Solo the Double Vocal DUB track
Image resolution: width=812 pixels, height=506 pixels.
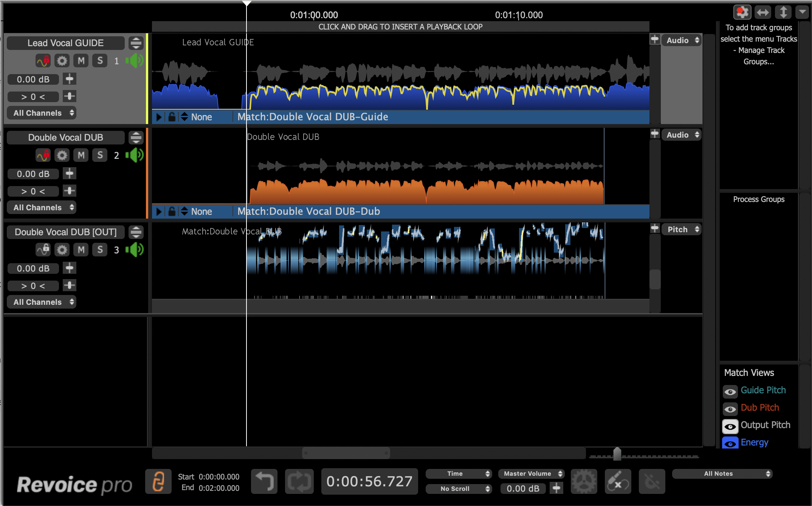[100, 155]
